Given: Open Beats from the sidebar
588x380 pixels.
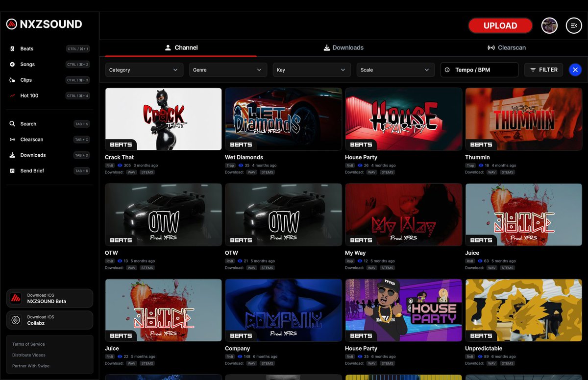Looking at the screenshot, I should pos(49,48).
